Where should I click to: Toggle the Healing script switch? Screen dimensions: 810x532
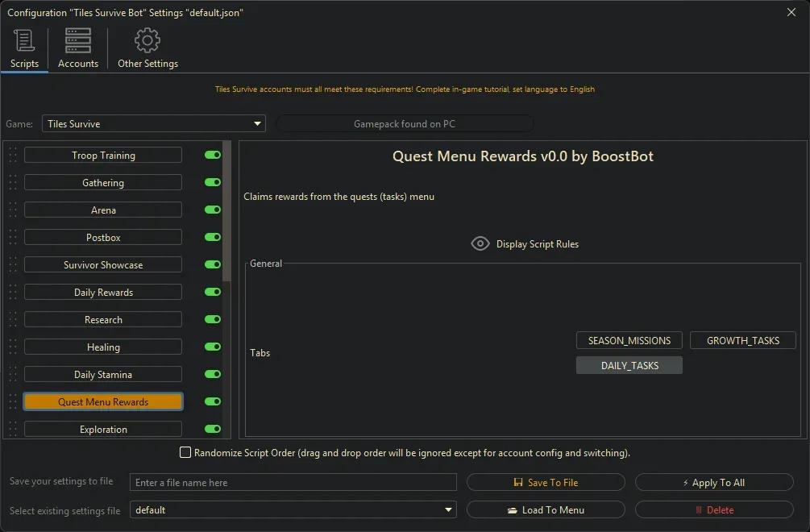tap(213, 347)
